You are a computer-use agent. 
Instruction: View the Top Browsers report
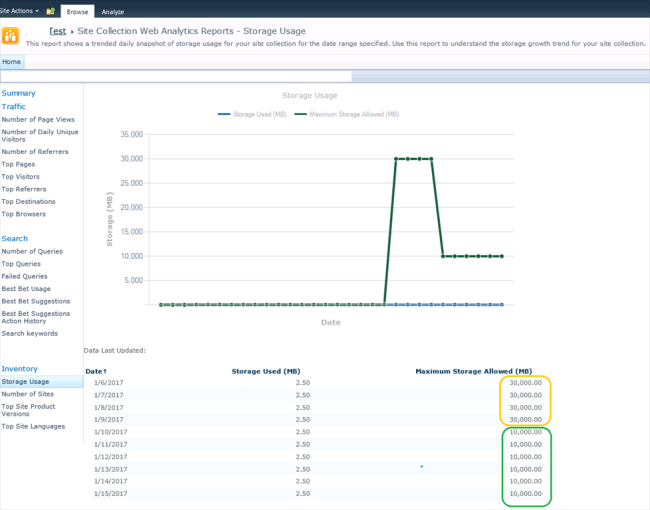tap(24, 214)
